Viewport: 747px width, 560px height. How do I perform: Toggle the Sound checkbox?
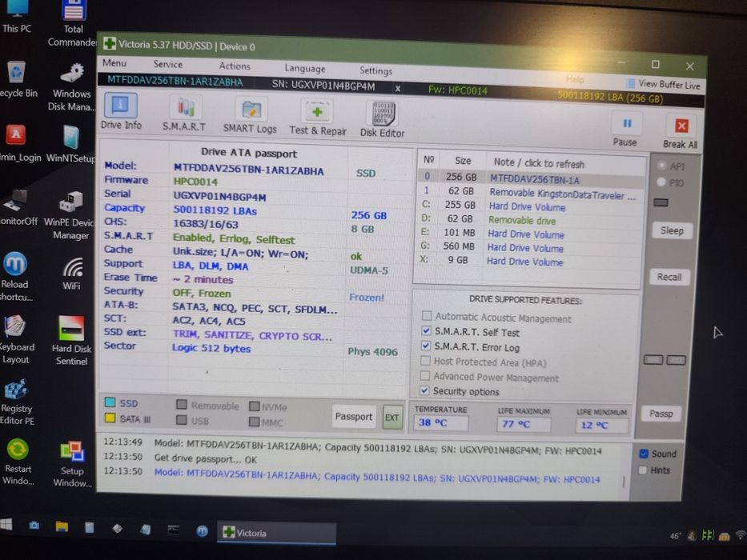coord(644,454)
